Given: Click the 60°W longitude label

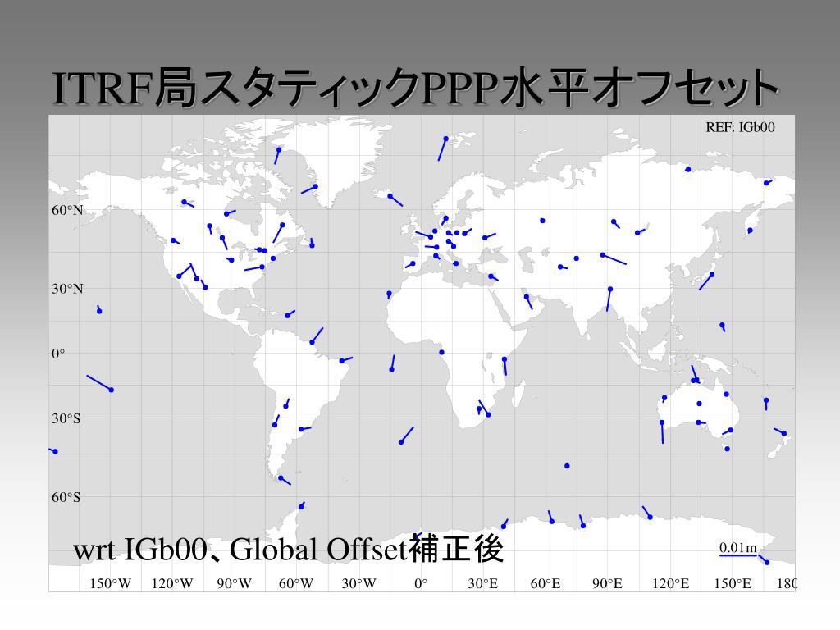Looking at the screenshot, I should pyautogui.click(x=296, y=583).
